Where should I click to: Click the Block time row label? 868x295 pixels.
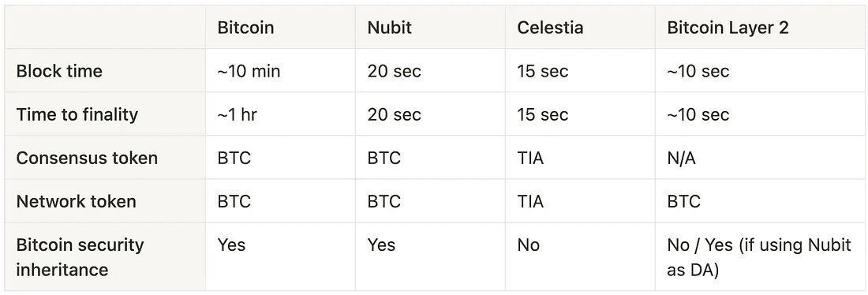tap(59, 72)
